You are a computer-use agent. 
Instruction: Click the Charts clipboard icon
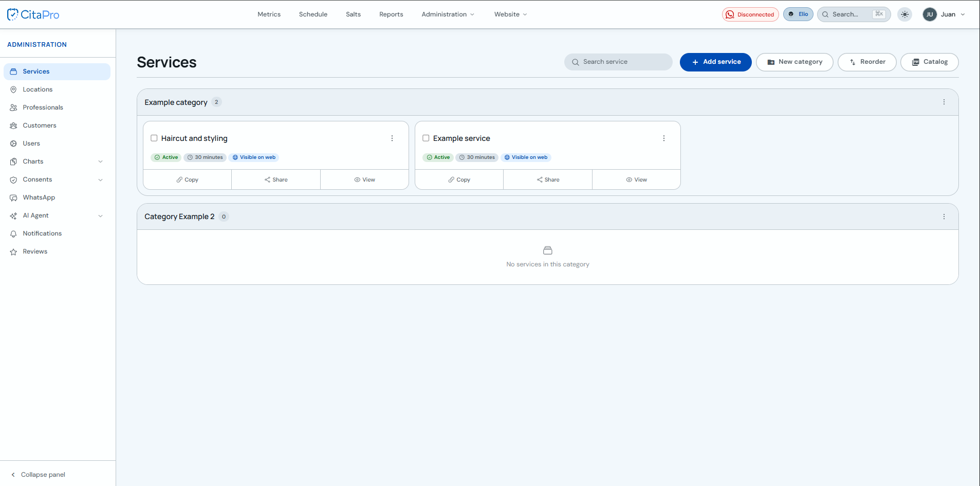point(13,161)
